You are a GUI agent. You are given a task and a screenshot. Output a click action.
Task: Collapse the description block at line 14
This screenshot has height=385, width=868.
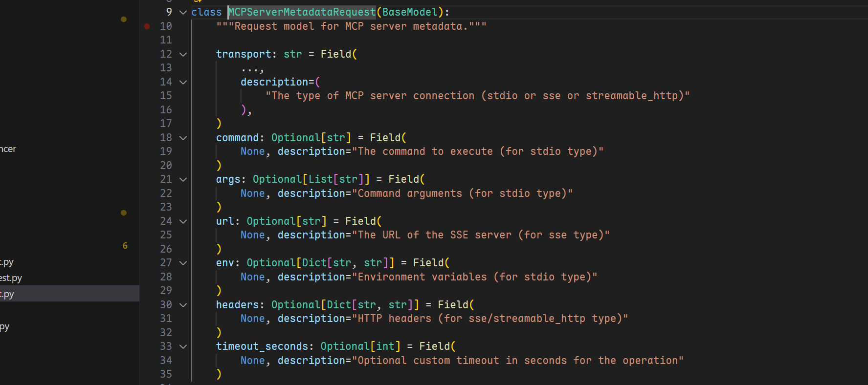pyautogui.click(x=183, y=82)
